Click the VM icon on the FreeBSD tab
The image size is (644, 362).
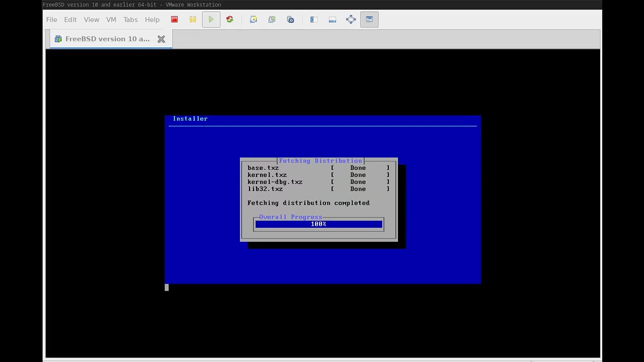58,39
